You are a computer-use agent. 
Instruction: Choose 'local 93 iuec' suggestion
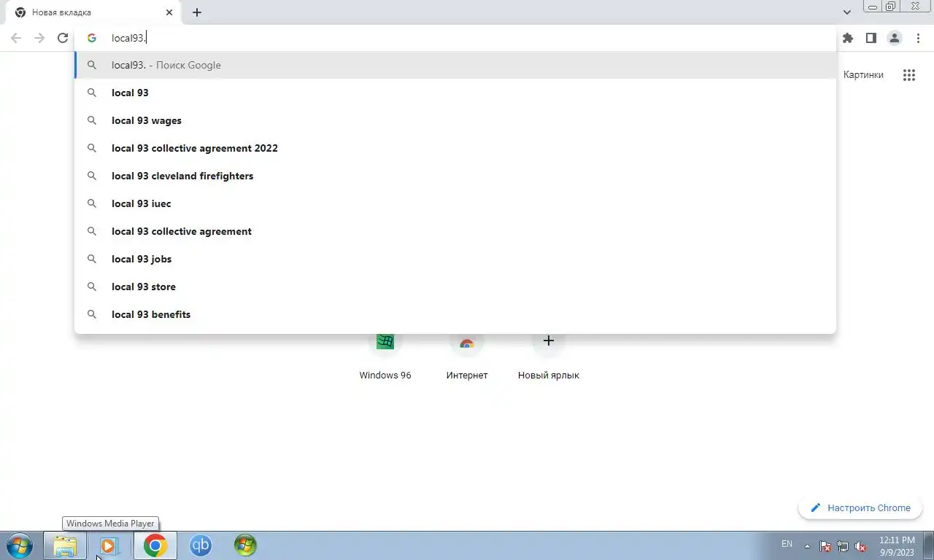tap(455, 203)
